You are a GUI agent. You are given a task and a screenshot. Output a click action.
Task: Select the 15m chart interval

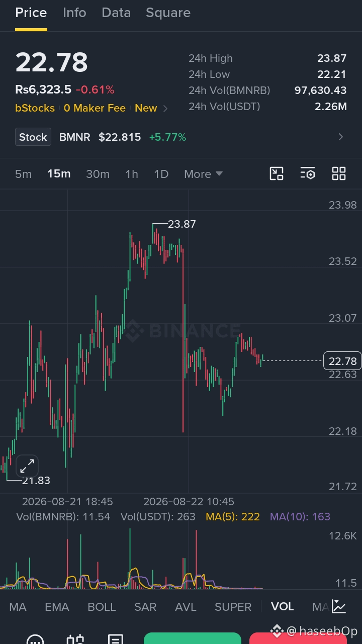pos(59,174)
